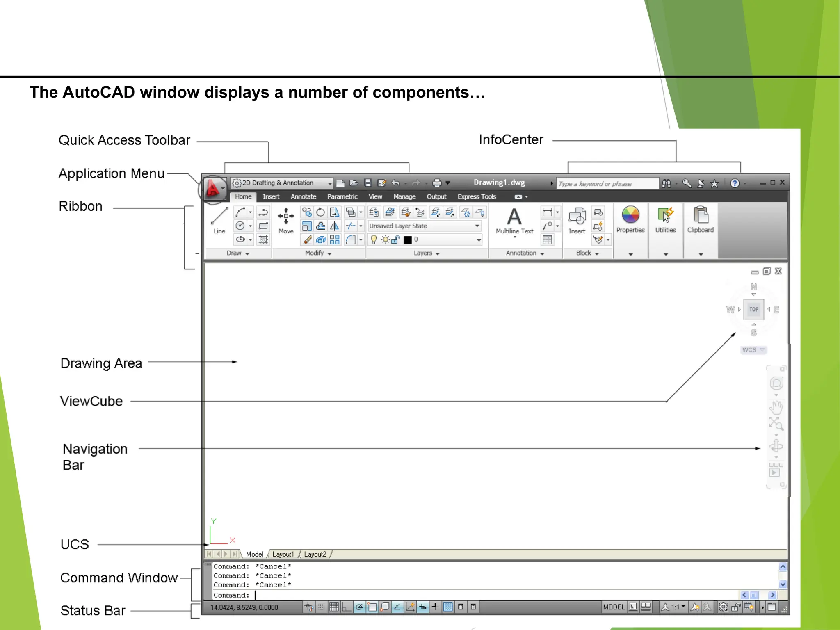Click the Plot printer icon
Screen dimensions: 840x630
point(437,183)
